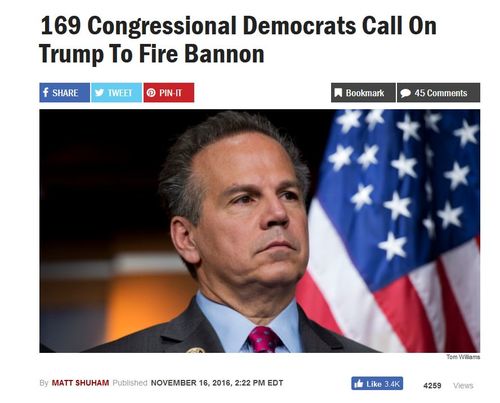Click the thumbs-up Like icon

click(x=359, y=384)
